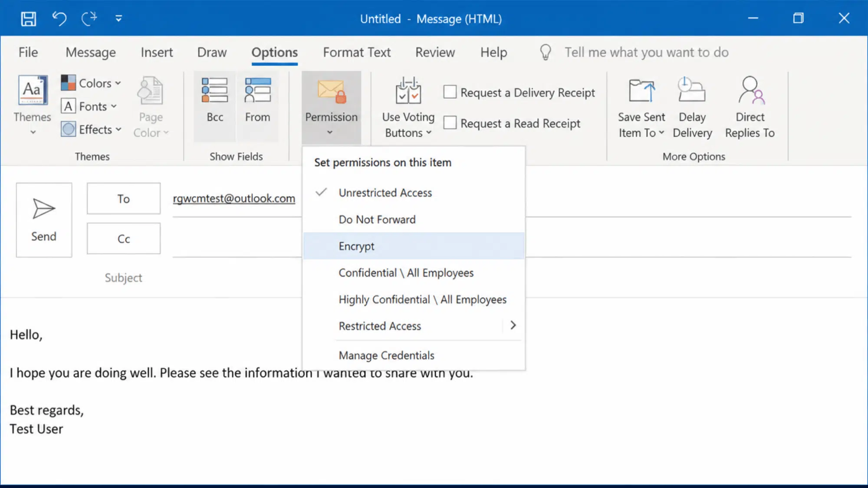
Task: Toggle the From field
Action: pos(257,107)
